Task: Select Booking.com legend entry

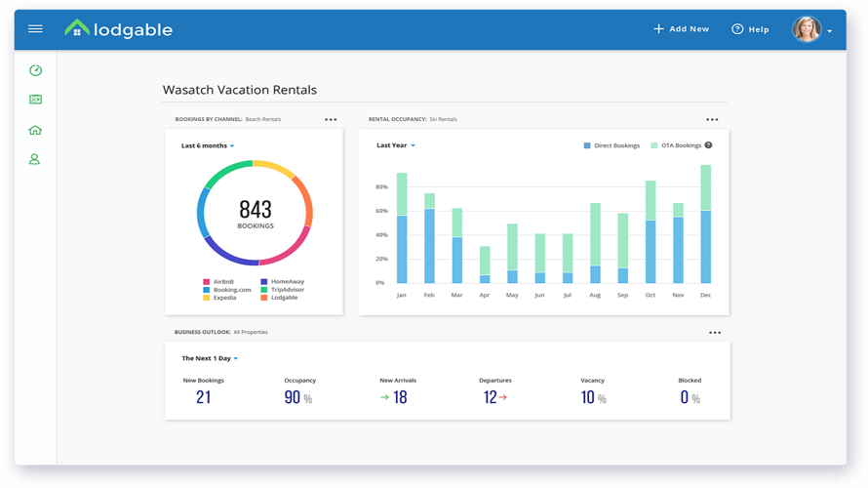Action: (x=227, y=290)
